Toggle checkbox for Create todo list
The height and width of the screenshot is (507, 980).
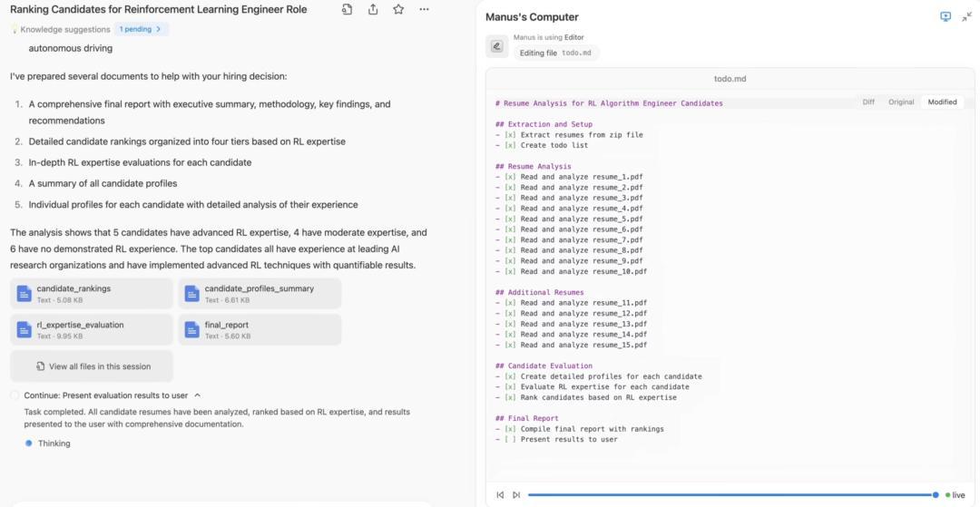click(510, 145)
